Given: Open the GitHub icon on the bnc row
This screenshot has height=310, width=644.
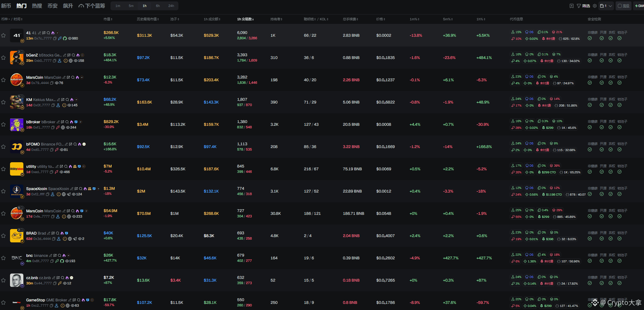Looking at the screenshot, I should click(x=62, y=261).
